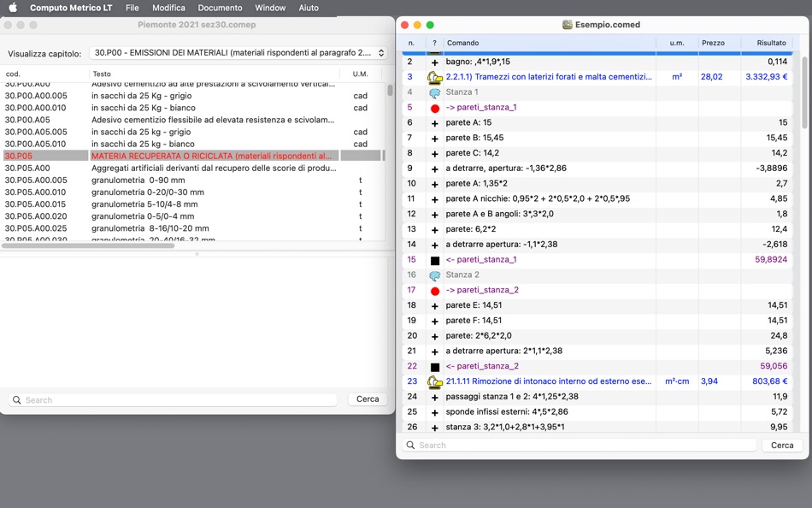Click the comment bubble icon on Stanza 2 row
This screenshot has height=508, width=812.
tap(438, 275)
